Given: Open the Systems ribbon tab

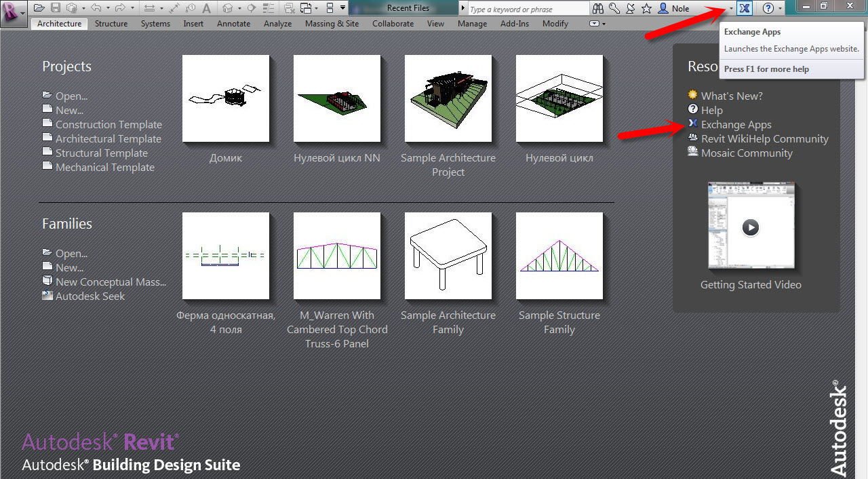Looking at the screenshot, I should click(155, 24).
